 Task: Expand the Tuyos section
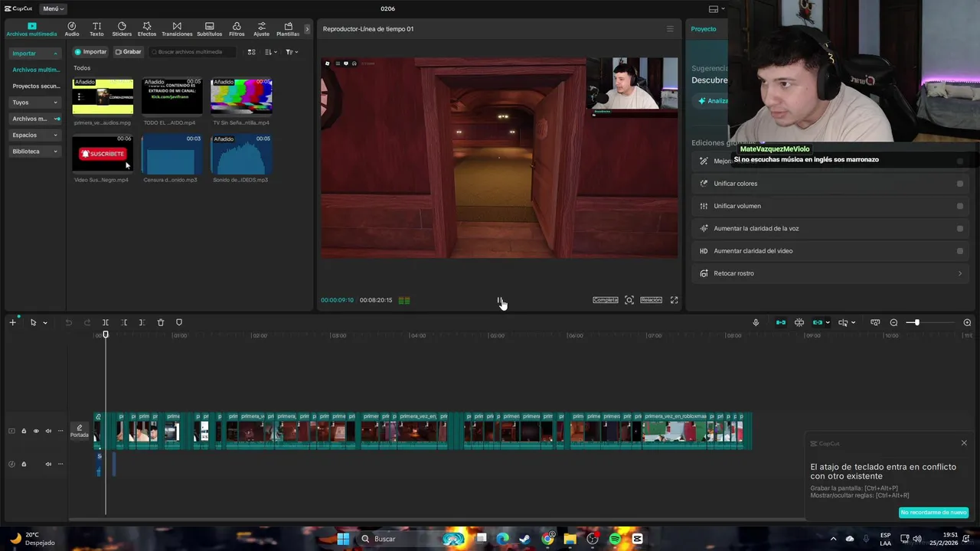tap(35, 103)
